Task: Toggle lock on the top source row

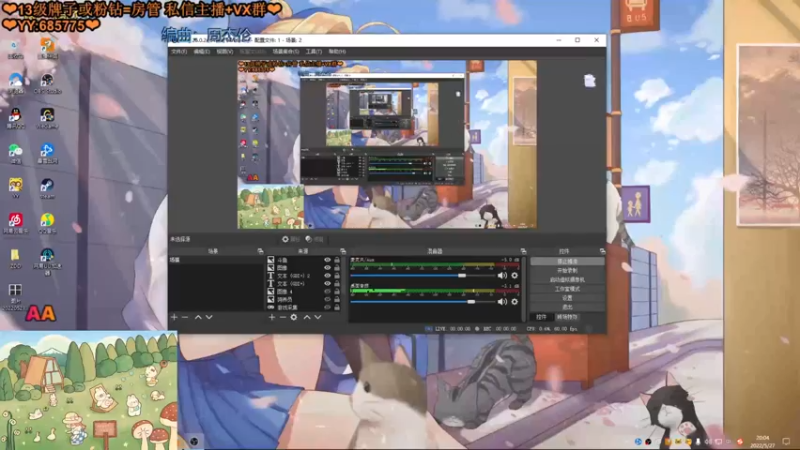Action: pos(337,260)
